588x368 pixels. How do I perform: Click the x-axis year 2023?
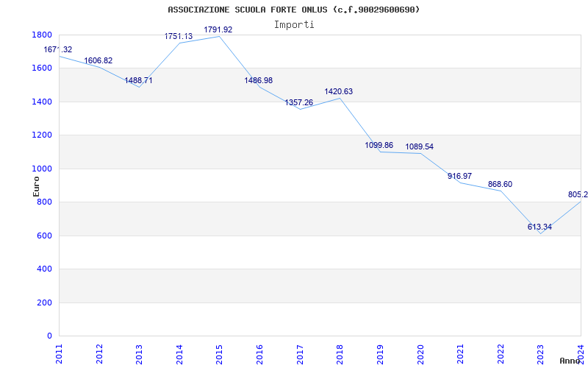(x=540, y=354)
